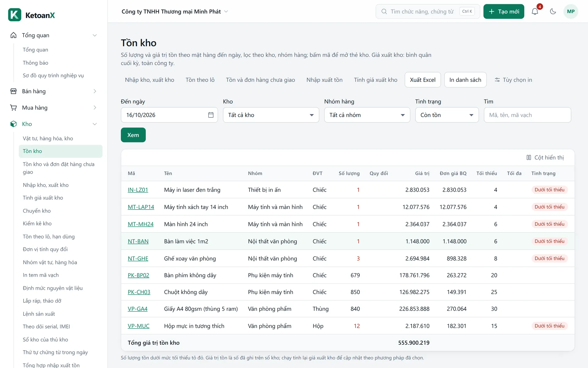Switch to Tồn theo lô tab
588x368 pixels.
(x=200, y=80)
